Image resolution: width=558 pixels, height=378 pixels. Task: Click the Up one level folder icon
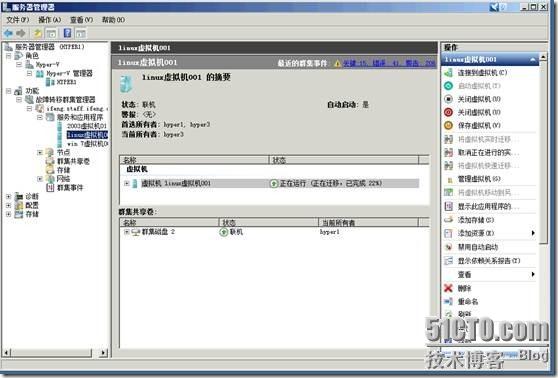[38, 33]
